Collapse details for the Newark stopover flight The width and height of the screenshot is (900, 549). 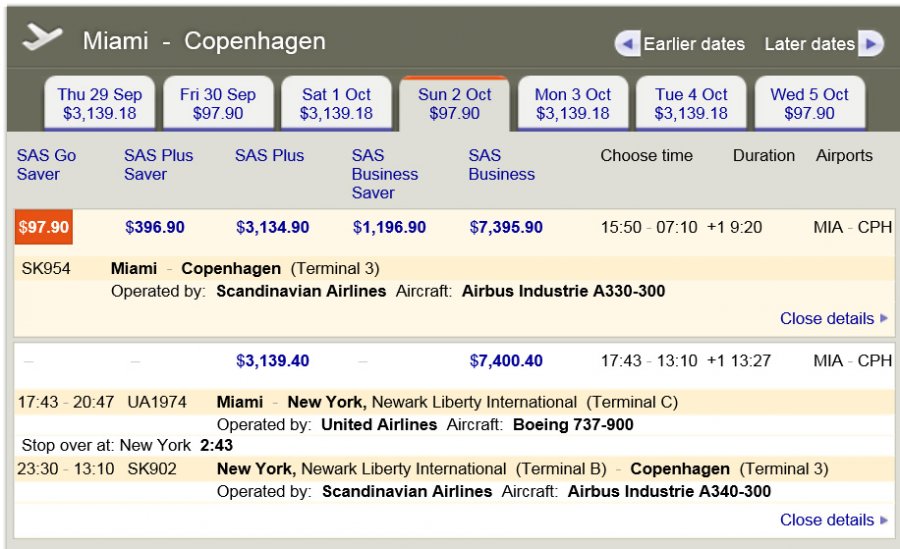(x=833, y=520)
